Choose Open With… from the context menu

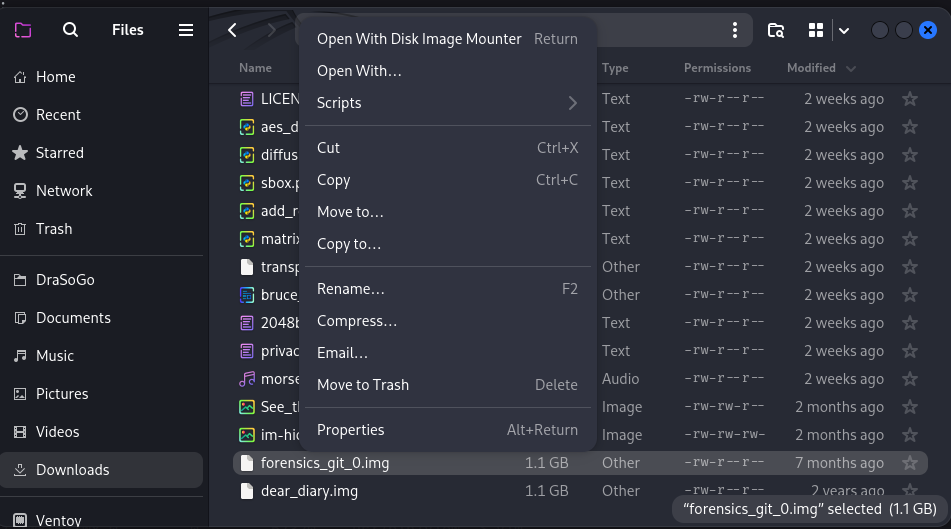tap(448, 71)
